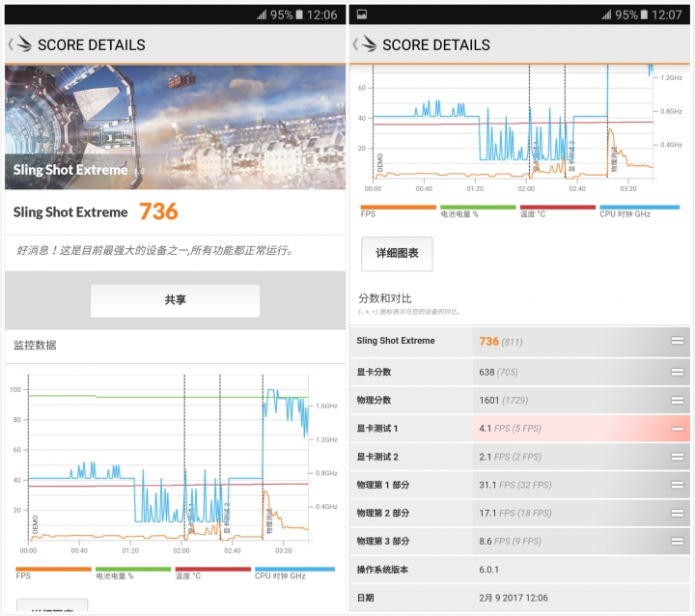Tap the 4.1 FPS (5 FPS) value
The height and width of the screenshot is (616, 695).
coord(511,429)
